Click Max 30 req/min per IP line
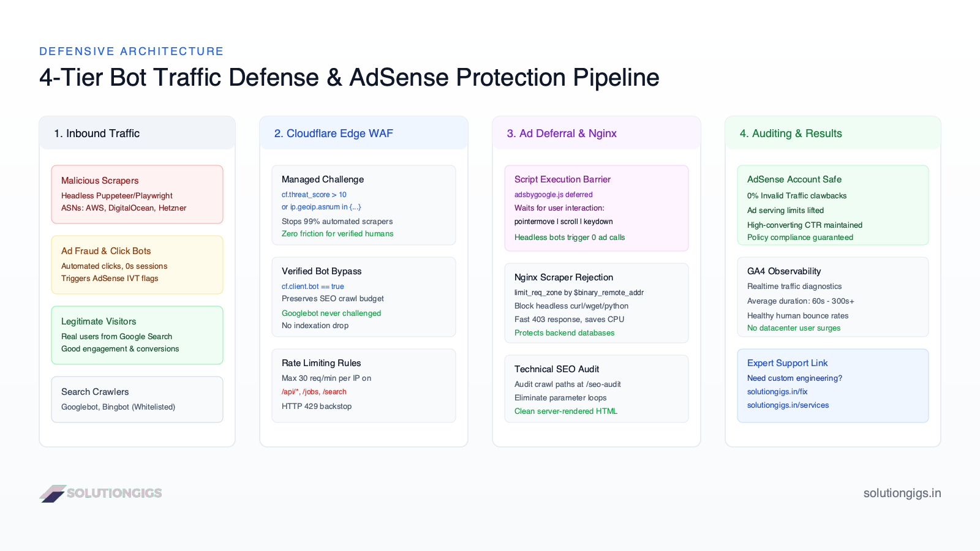Image resolution: width=980 pixels, height=551 pixels. pos(326,378)
